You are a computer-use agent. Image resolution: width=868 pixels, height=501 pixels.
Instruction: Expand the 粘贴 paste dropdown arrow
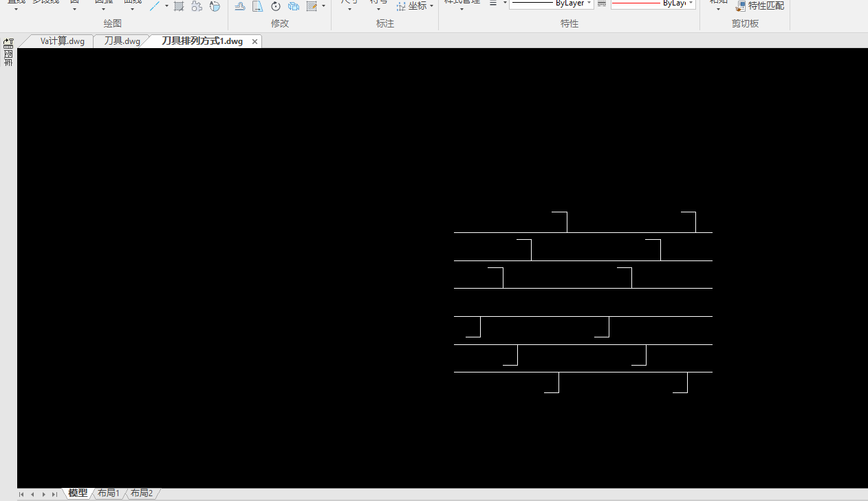(x=718, y=9)
